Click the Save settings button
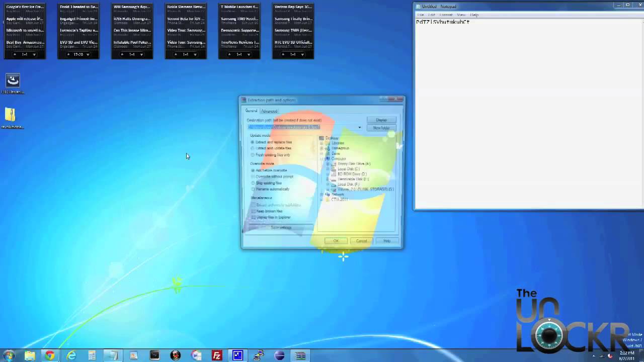 point(281,228)
